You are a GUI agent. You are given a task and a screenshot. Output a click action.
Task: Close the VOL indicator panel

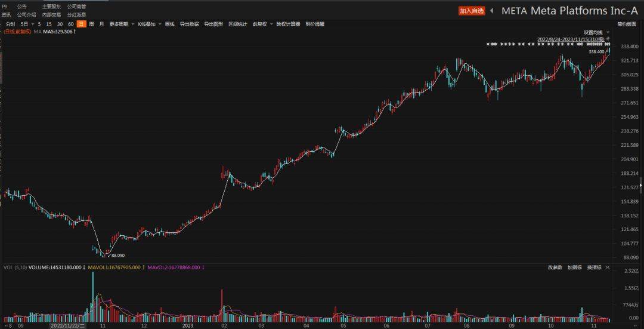point(608,267)
